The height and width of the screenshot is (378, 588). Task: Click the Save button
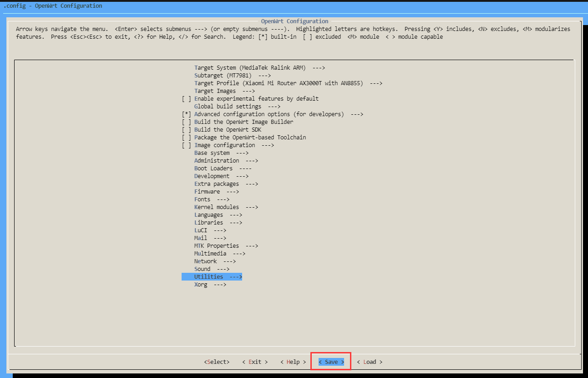click(x=331, y=362)
